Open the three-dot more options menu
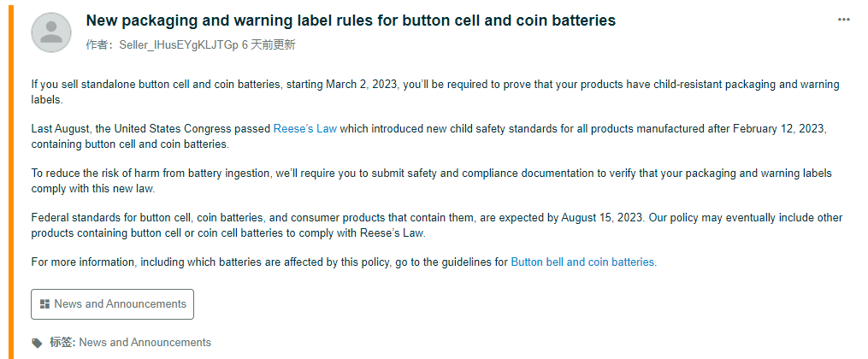 [x=844, y=20]
